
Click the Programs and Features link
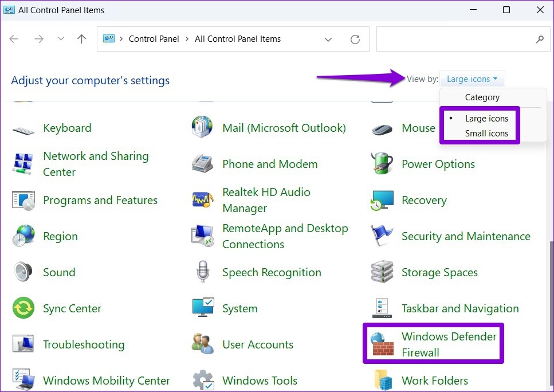coord(100,200)
